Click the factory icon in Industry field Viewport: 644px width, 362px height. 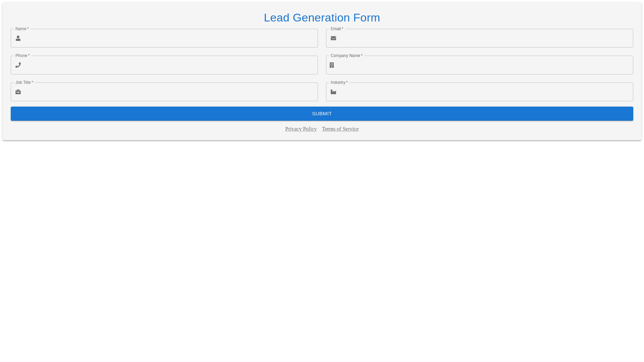pos(333,92)
